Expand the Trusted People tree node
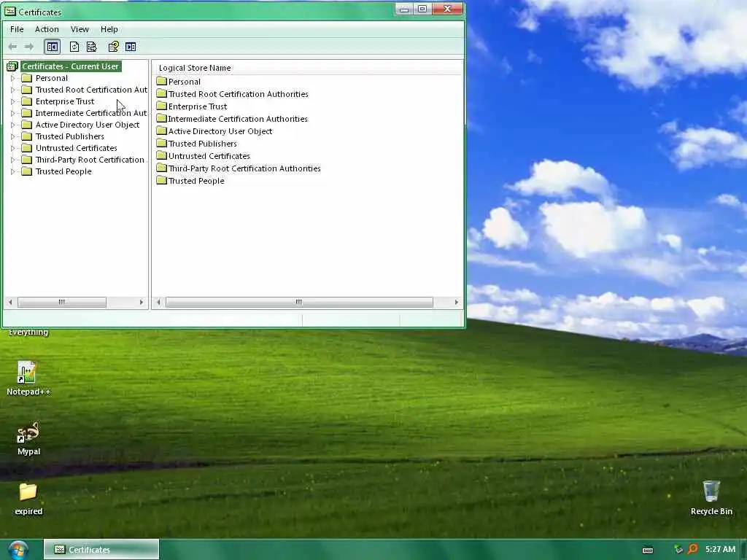The height and width of the screenshot is (560, 747). [13, 171]
